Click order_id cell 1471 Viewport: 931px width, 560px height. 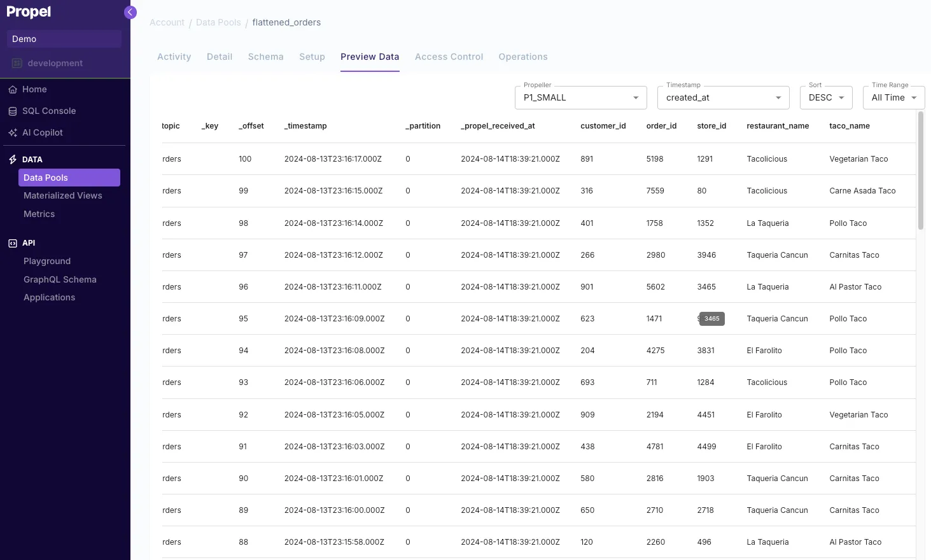[x=654, y=319]
